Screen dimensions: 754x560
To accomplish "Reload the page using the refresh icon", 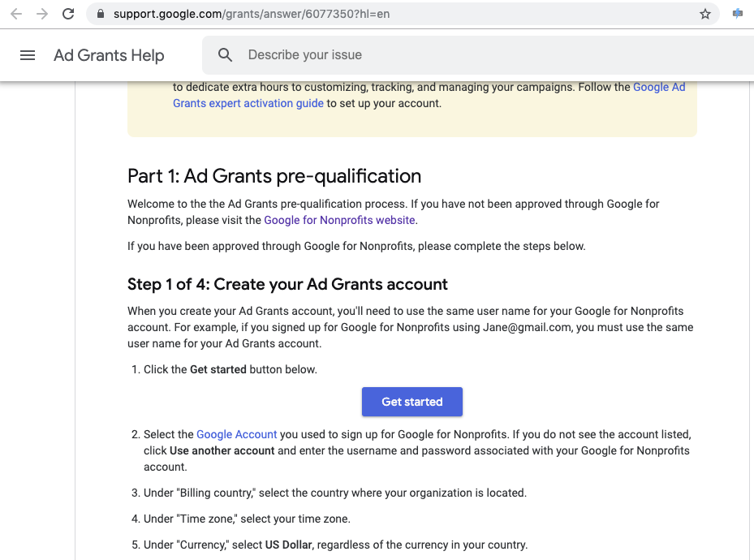I will [x=68, y=14].
